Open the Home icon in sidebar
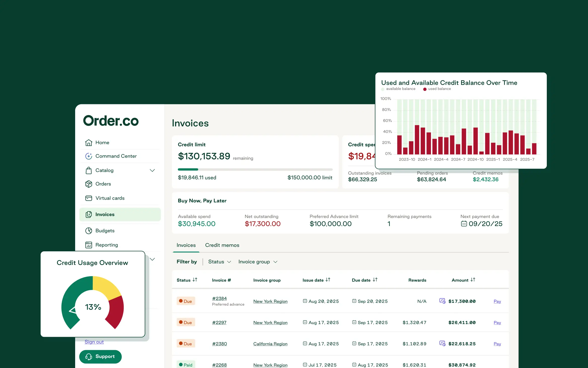This screenshot has height=368, width=588. coord(88,143)
